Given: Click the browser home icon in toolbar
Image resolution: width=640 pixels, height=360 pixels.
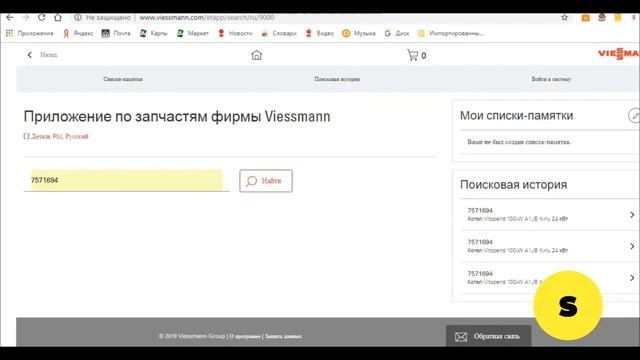Looking at the screenshot, I should 58,18.
